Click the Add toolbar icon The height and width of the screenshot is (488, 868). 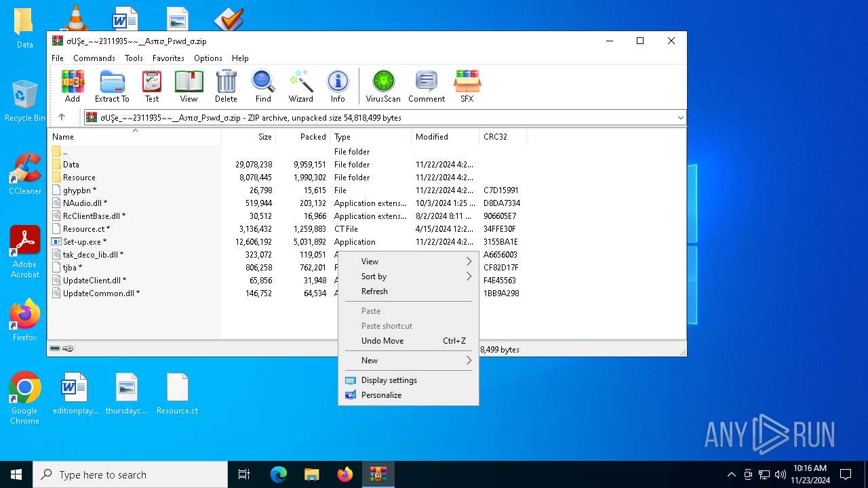click(73, 86)
